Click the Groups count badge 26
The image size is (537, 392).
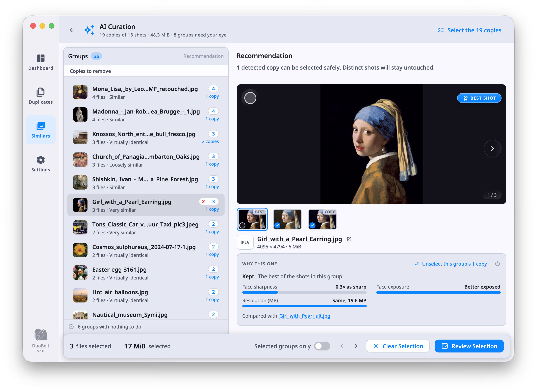coord(96,56)
